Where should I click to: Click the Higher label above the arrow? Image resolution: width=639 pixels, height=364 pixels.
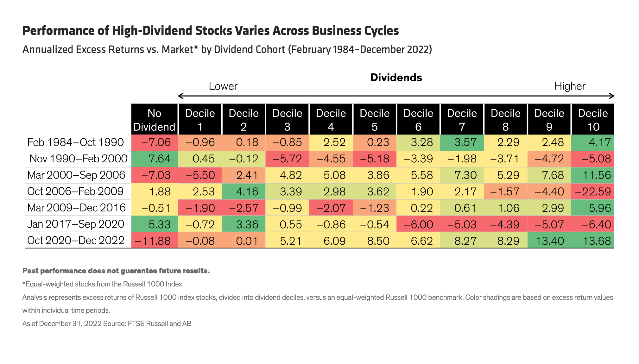570,86
